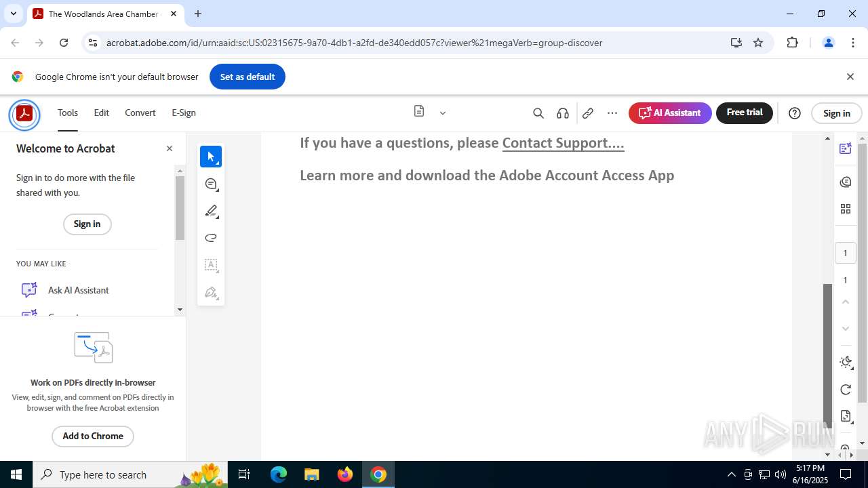
Task: Open the document search magnifier
Action: tap(538, 113)
